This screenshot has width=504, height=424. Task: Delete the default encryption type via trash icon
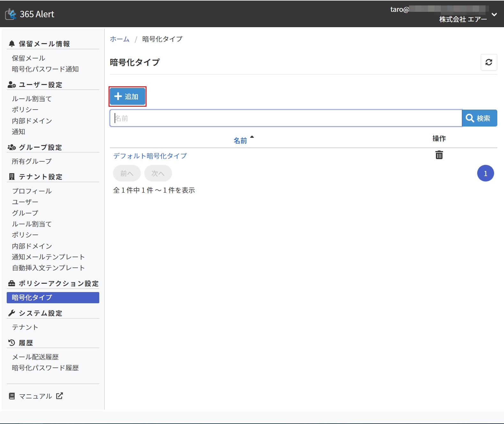tap(439, 155)
